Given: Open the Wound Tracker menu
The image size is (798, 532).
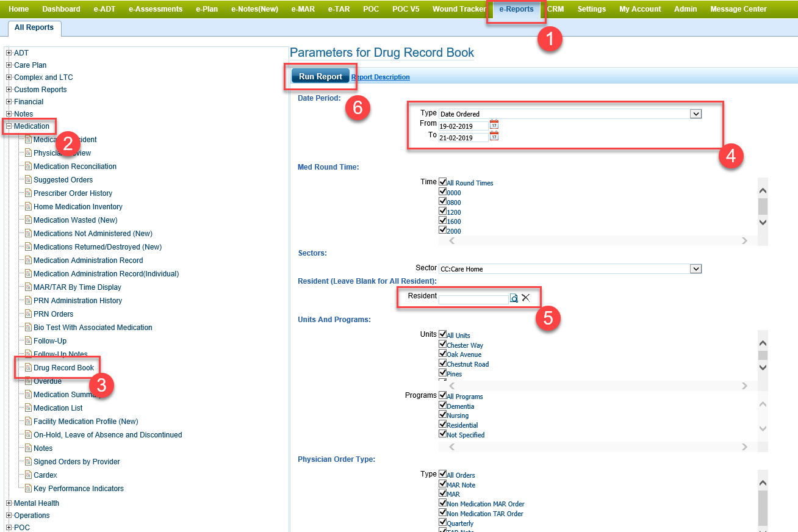Looking at the screenshot, I should coord(459,9).
